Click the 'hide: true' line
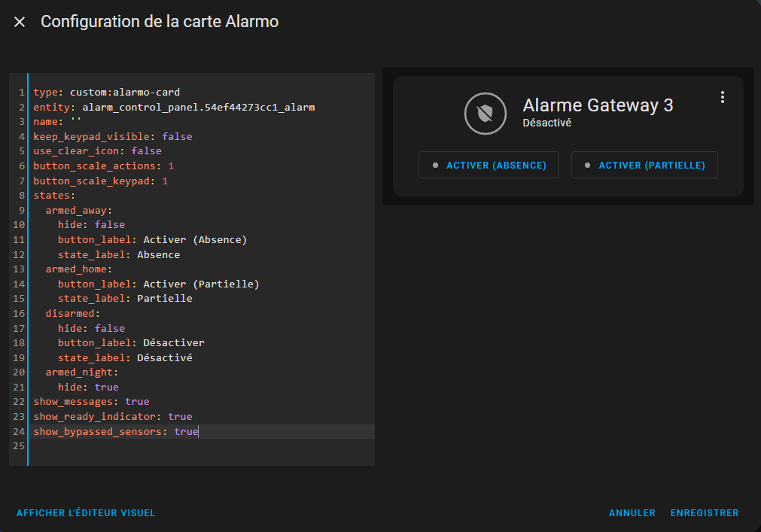The width and height of the screenshot is (761, 532). click(x=88, y=387)
